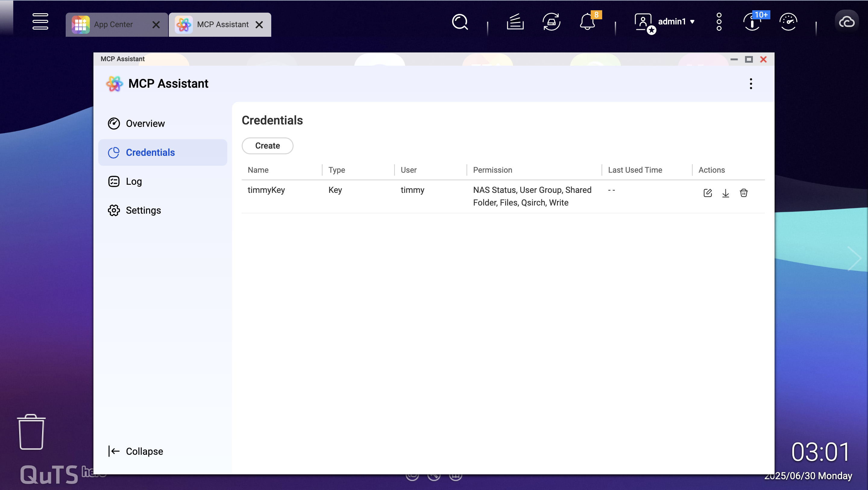The image size is (868, 490).
Task: Open the dashboard gauge icon
Action: tap(788, 22)
